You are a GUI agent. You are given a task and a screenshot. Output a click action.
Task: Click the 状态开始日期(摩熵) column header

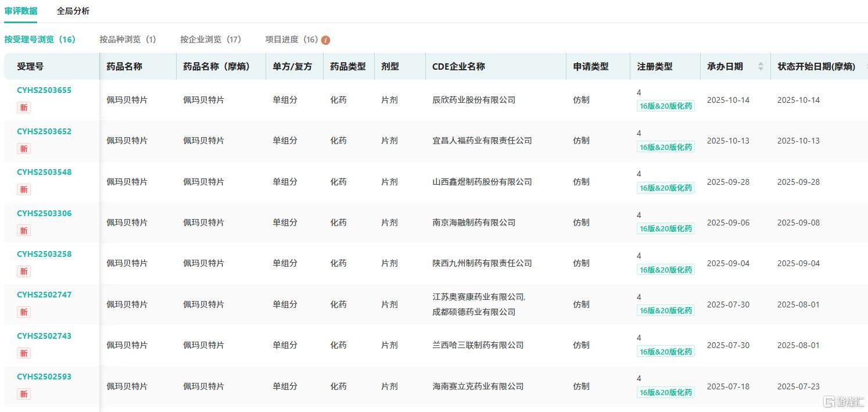click(816, 67)
